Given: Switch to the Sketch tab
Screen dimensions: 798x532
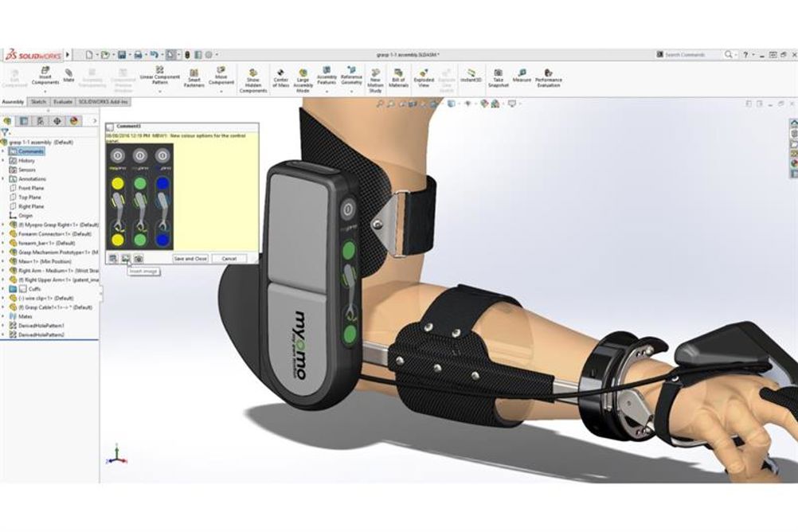Looking at the screenshot, I should click(39, 102).
